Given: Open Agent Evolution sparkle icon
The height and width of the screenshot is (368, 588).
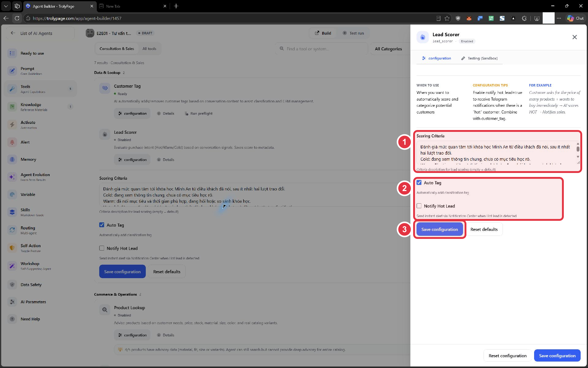Looking at the screenshot, I should tap(12, 177).
